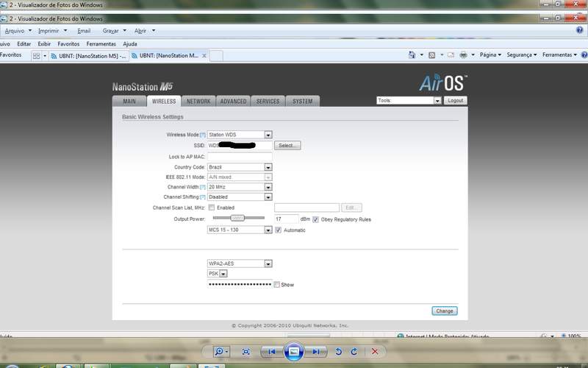Open the Segurança command dropdown
This screenshot has width=588, height=368.
point(522,54)
